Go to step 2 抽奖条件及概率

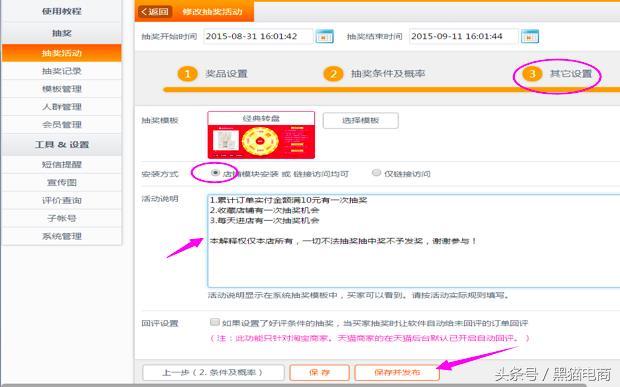pyautogui.click(x=374, y=74)
